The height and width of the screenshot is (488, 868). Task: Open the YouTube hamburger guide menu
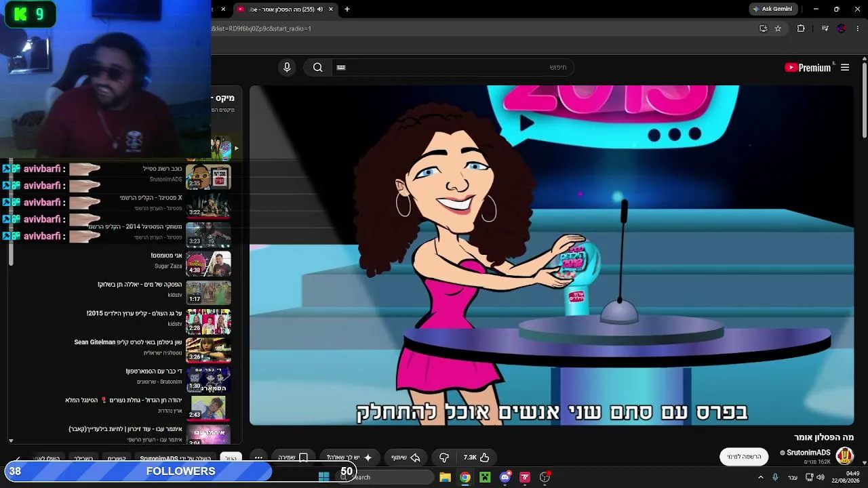845,67
